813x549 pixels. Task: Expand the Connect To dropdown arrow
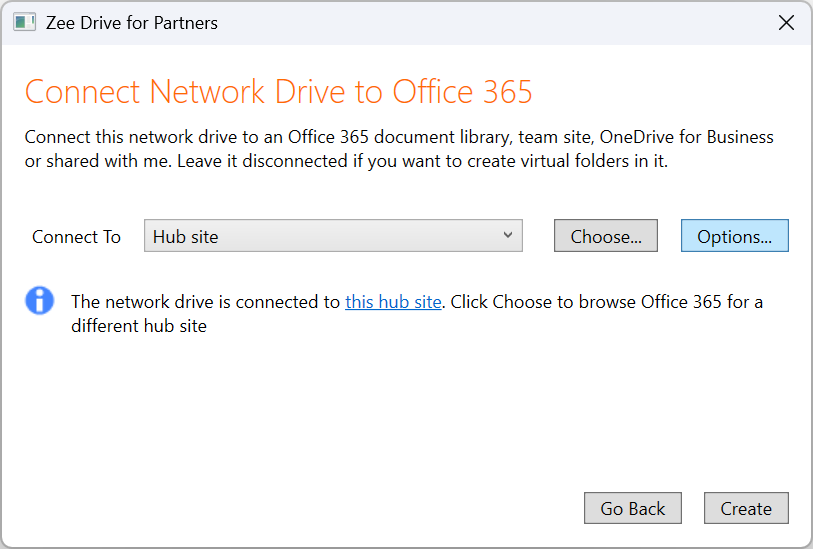point(508,236)
